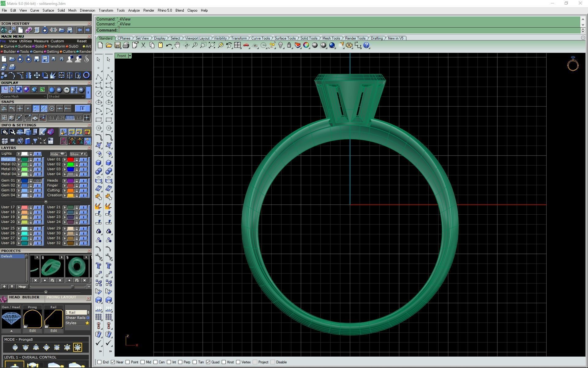This screenshot has width=588, height=368.
Task: Click the red User 01 color swatch
Action: [x=70, y=159]
